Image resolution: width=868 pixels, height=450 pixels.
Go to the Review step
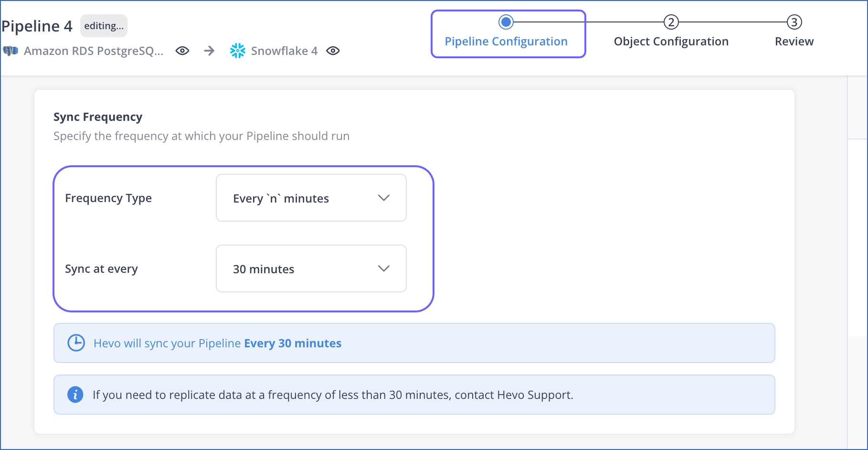click(x=794, y=41)
